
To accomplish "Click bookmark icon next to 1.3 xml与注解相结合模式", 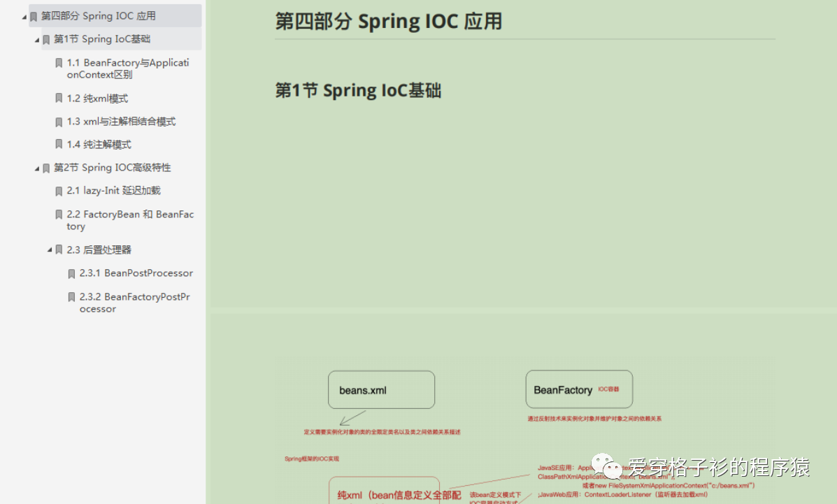I will [59, 122].
